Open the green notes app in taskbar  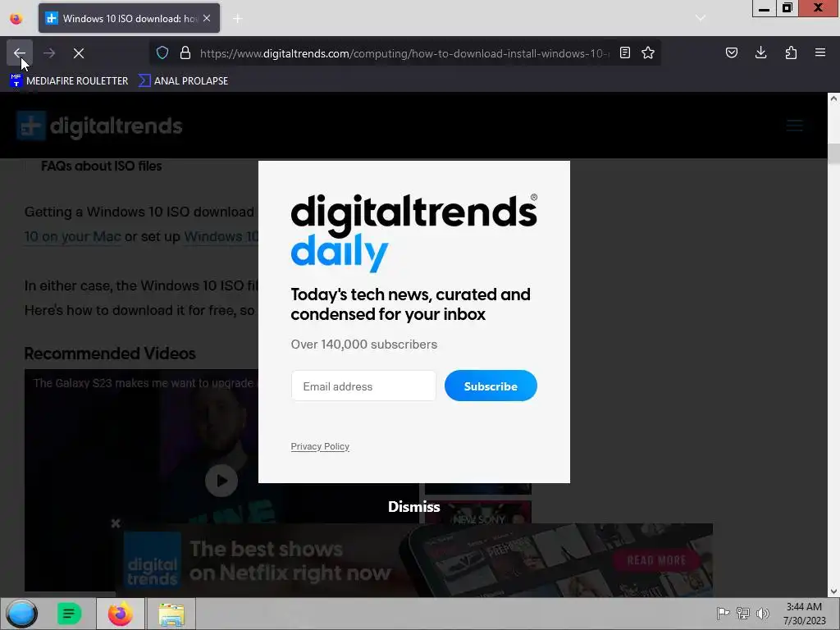69,614
